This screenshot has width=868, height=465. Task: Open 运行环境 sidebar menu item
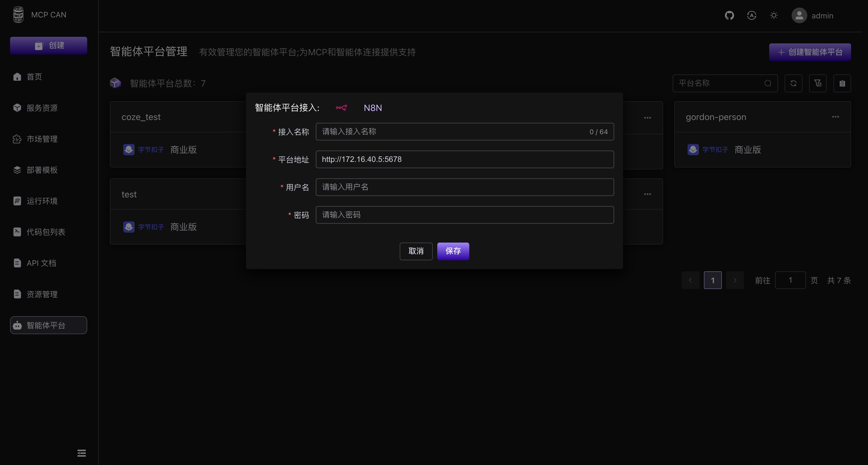pyautogui.click(x=42, y=201)
